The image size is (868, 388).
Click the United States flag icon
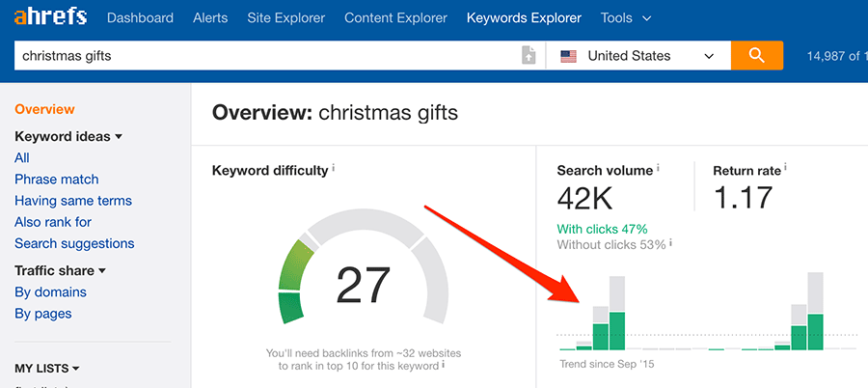(569, 56)
